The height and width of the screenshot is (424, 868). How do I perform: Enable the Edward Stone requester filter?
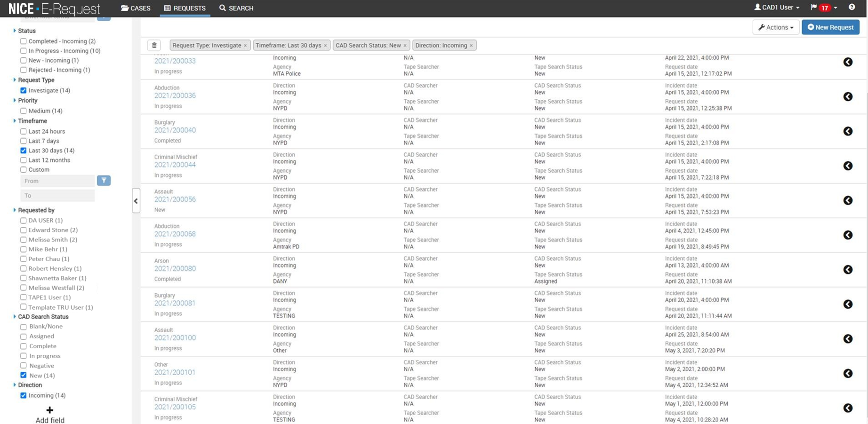(x=24, y=230)
